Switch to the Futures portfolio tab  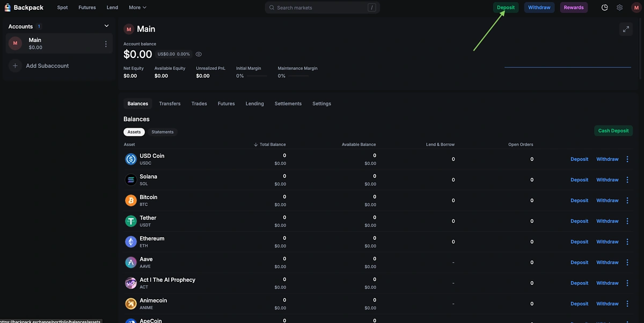coord(226,104)
